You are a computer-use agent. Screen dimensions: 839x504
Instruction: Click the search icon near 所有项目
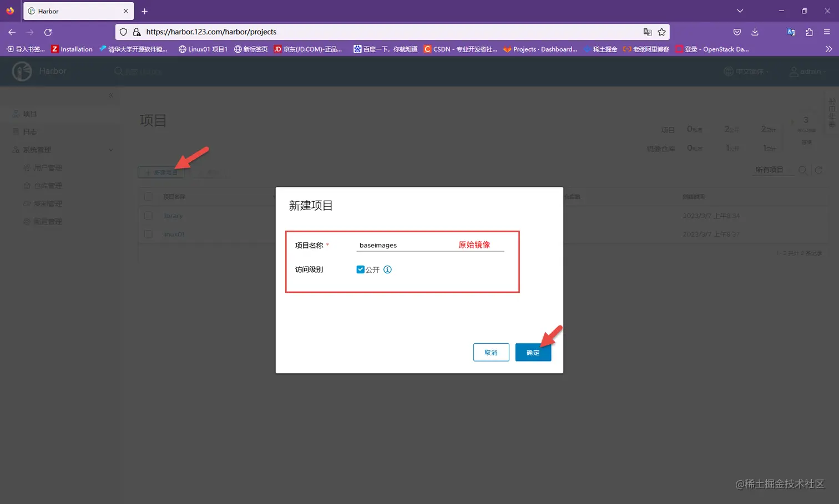pos(803,170)
